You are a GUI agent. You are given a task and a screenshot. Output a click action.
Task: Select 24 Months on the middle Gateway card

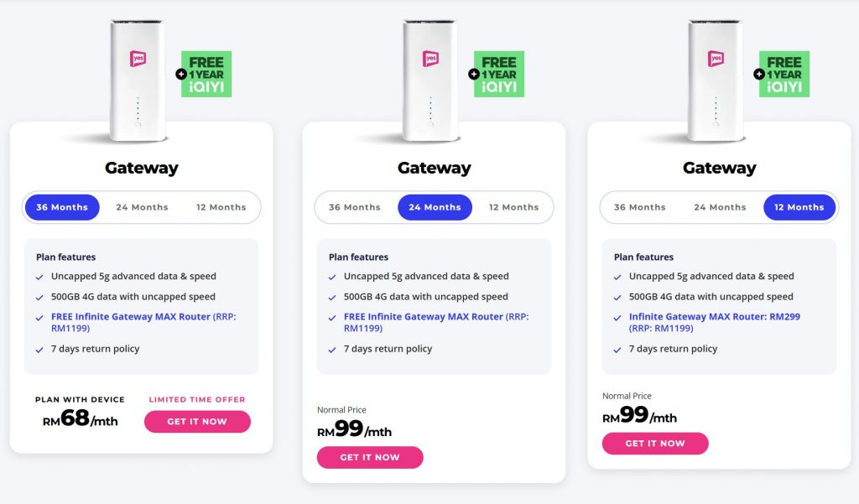tap(435, 207)
